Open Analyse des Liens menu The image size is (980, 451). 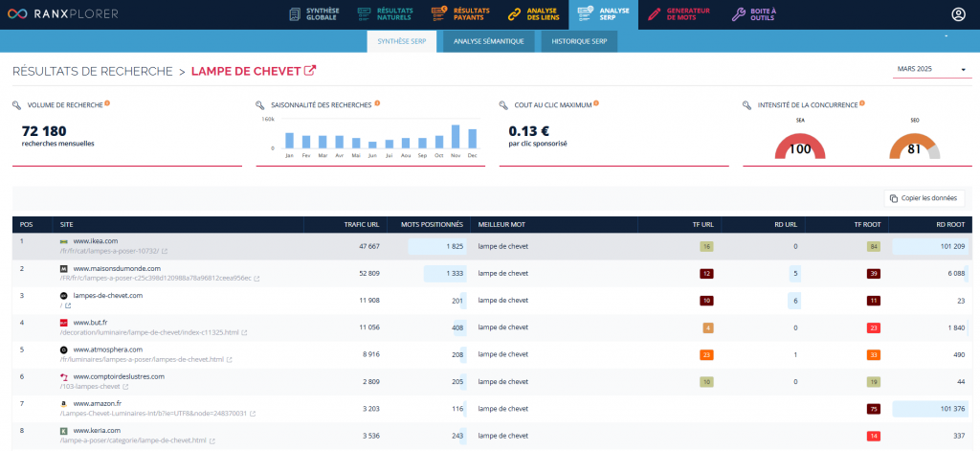(532, 14)
